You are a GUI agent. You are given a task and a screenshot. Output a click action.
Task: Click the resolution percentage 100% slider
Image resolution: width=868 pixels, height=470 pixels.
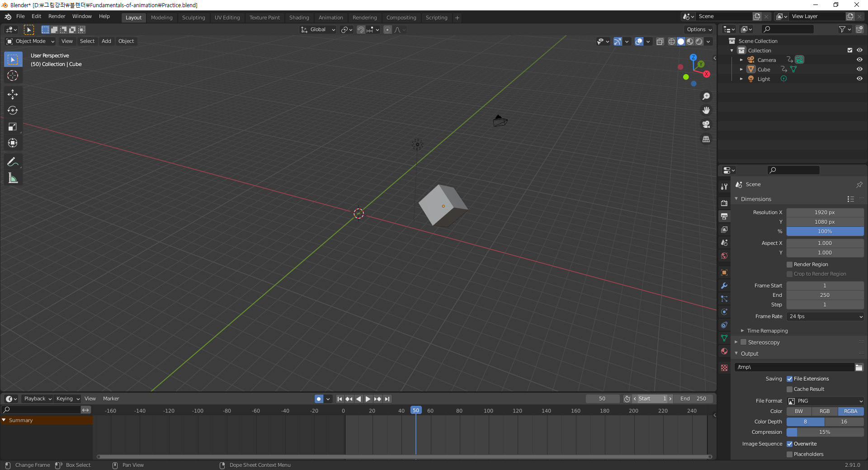click(x=825, y=231)
